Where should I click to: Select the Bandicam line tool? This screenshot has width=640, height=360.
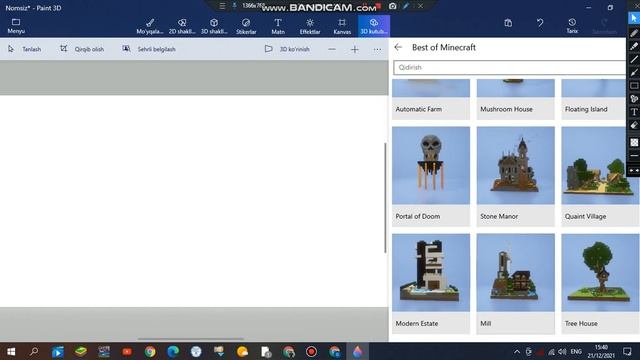click(633, 60)
